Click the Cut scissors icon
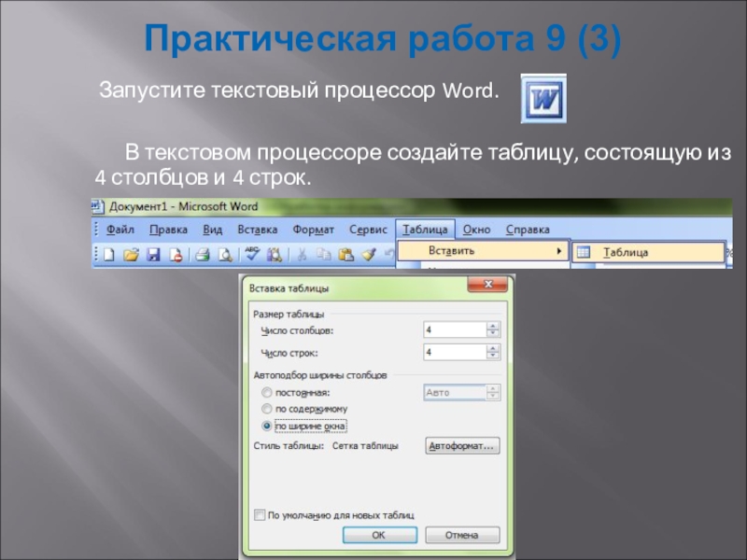 tap(302, 255)
